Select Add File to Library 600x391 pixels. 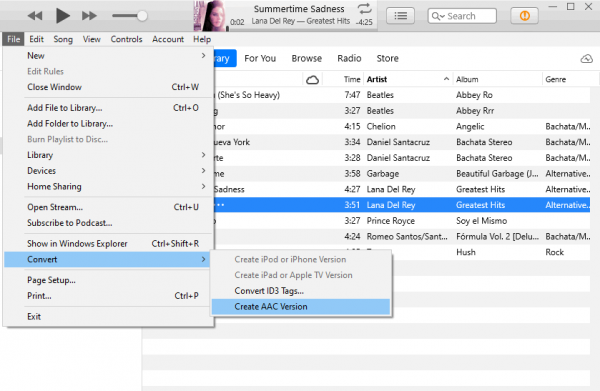pos(108,108)
